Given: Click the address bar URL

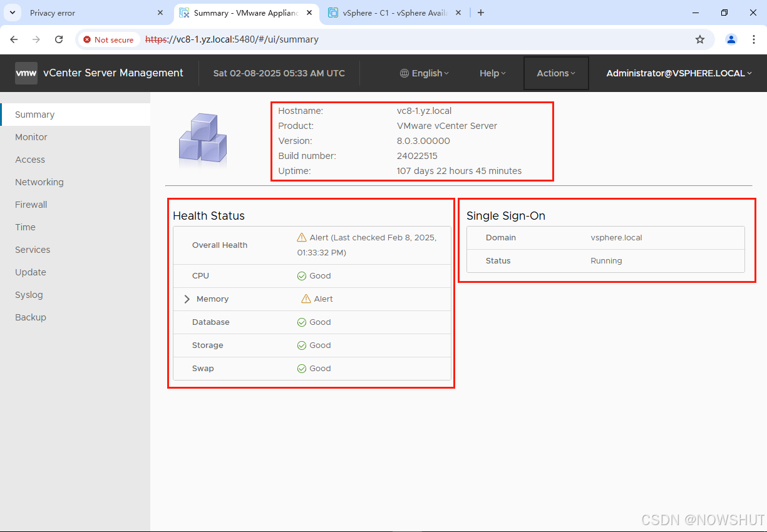Looking at the screenshot, I should [x=232, y=39].
